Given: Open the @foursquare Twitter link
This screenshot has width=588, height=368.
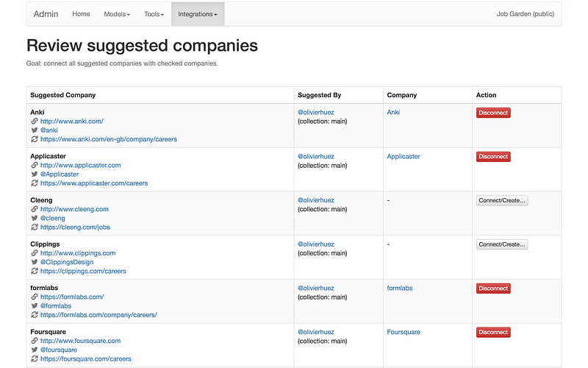Looking at the screenshot, I should coord(59,350).
